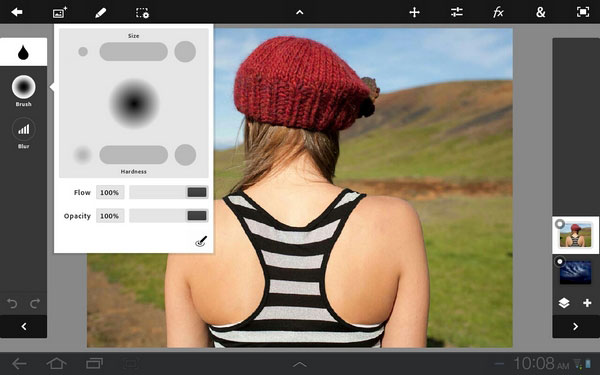Adjust the Opacity slider handle
This screenshot has height=375, width=600.
point(197,216)
